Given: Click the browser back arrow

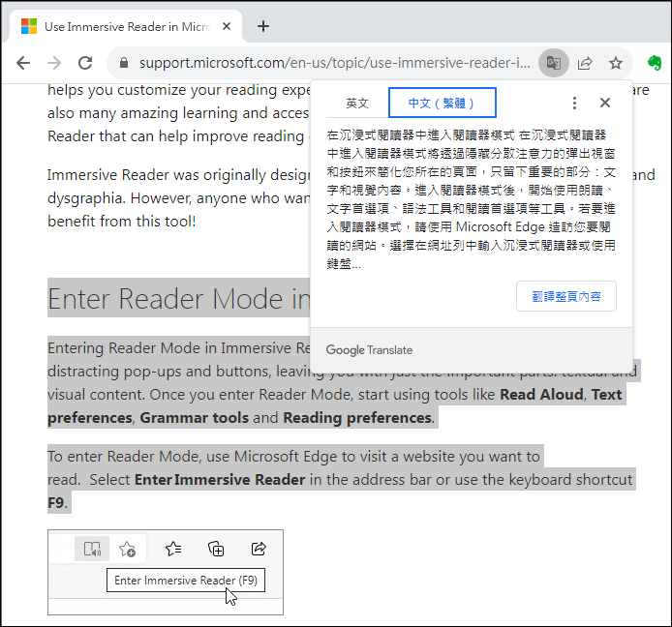Looking at the screenshot, I should tap(23, 63).
